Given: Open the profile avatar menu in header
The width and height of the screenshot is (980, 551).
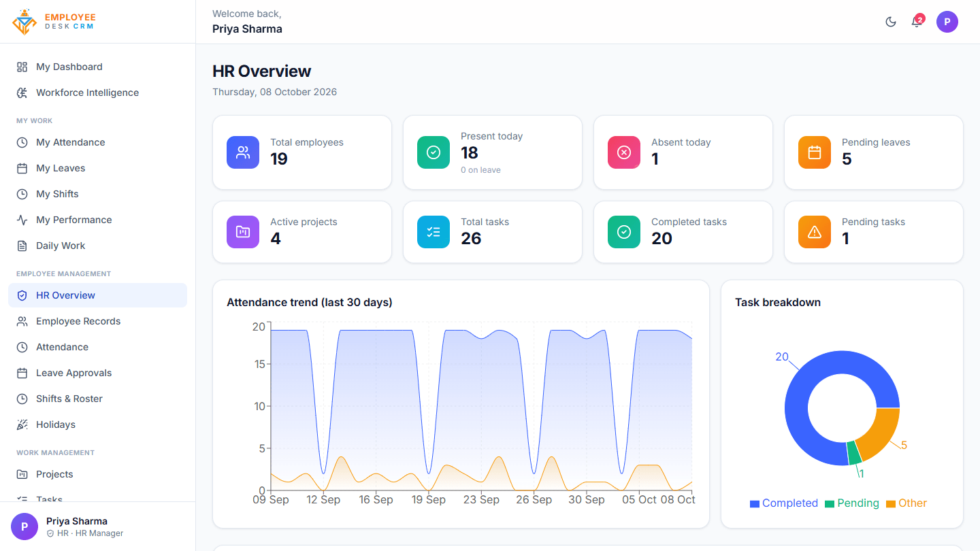Looking at the screenshot, I should coord(947,22).
